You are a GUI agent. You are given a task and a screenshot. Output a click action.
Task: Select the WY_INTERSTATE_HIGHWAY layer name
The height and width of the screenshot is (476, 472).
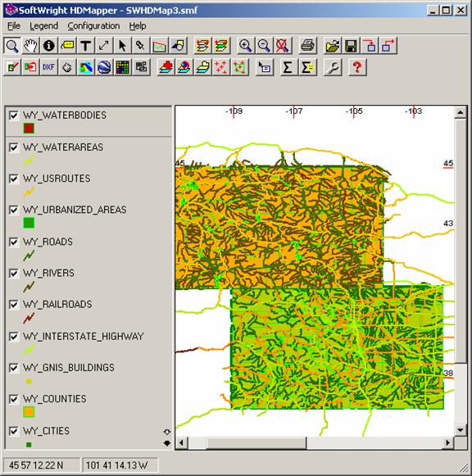coord(83,337)
